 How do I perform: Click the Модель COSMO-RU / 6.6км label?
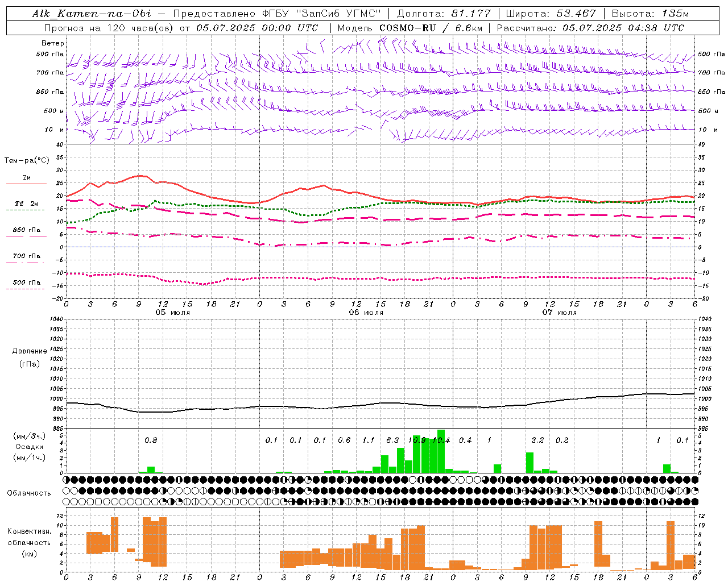click(x=409, y=28)
